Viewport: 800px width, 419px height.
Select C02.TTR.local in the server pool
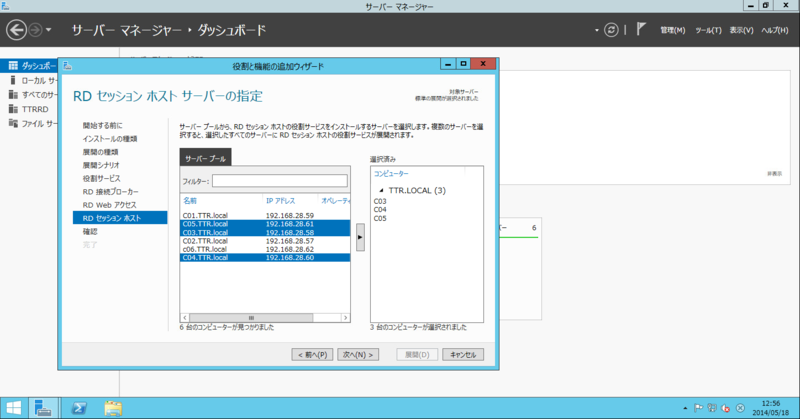265,241
